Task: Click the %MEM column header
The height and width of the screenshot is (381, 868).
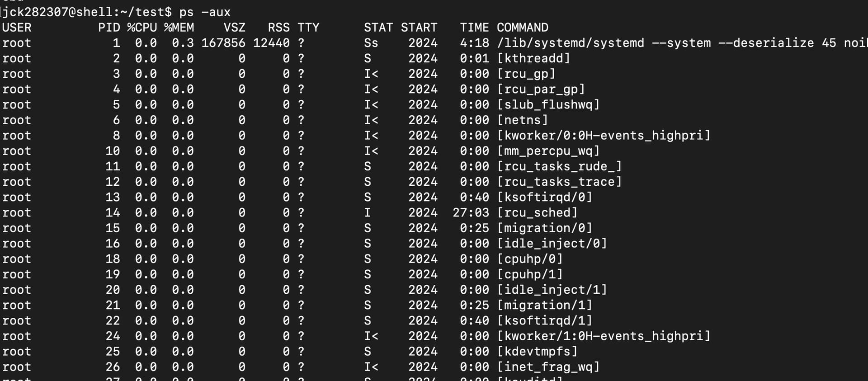Action: [179, 28]
